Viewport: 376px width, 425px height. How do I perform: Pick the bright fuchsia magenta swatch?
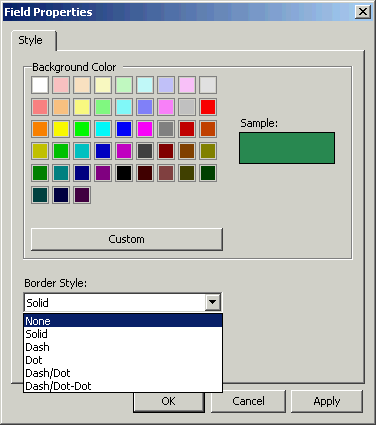145,129
